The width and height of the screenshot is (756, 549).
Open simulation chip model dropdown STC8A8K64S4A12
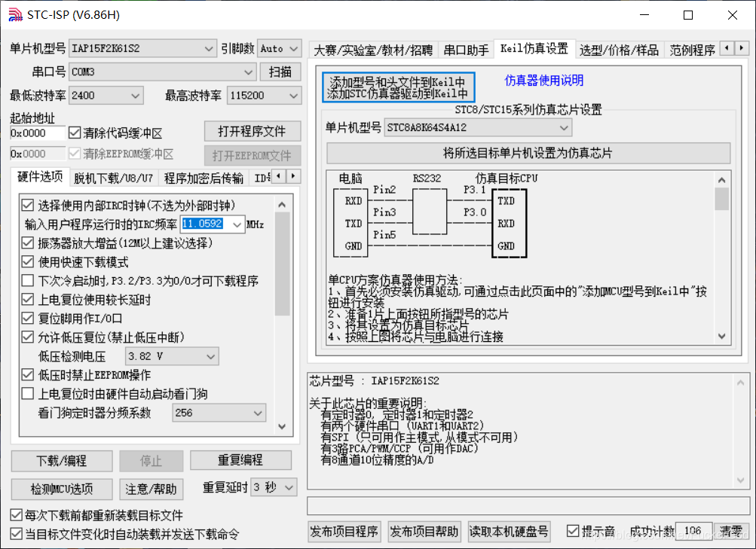(x=478, y=127)
